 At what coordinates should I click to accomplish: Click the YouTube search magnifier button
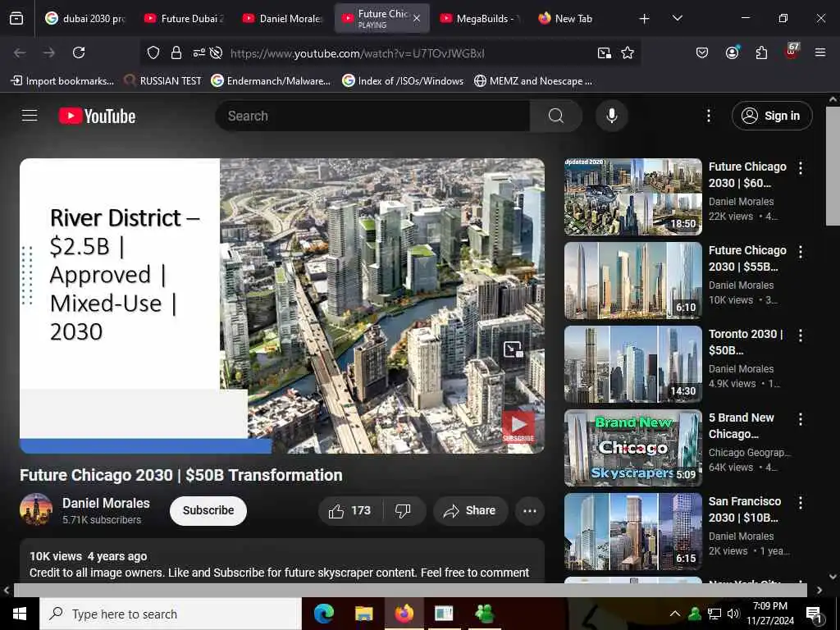pyautogui.click(x=556, y=116)
